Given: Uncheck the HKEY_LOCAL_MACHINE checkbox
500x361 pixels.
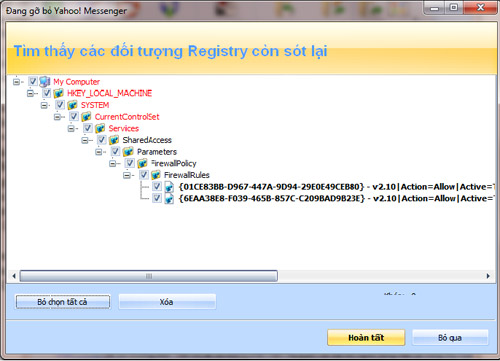Looking at the screenshot, I should (47, 93).
